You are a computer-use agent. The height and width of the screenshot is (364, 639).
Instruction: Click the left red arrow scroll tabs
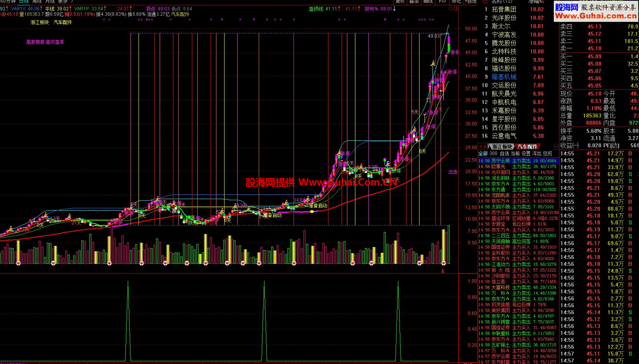(x=481, y=147)
